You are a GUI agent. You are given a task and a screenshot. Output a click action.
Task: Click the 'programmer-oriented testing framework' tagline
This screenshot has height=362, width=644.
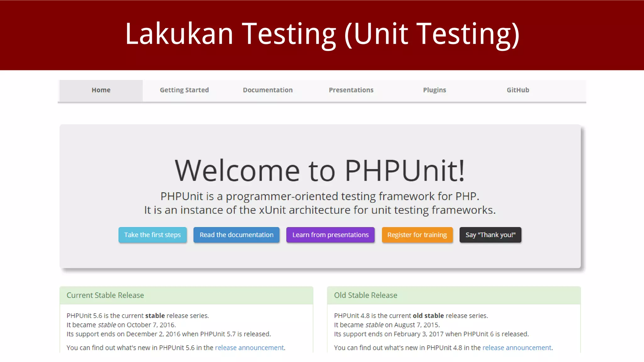[320, 196]
